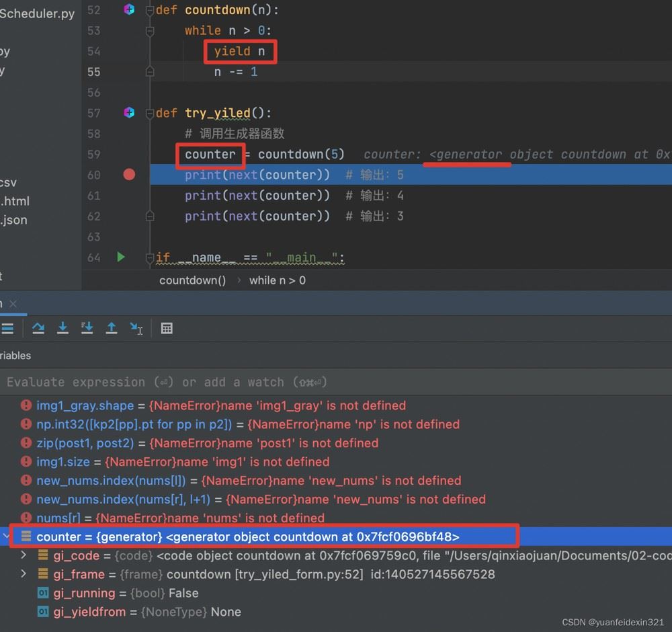This screenshot has height=632, width=672.
Task: Collapse the countdown function fold marker
Action: click(x=150, y=10)
